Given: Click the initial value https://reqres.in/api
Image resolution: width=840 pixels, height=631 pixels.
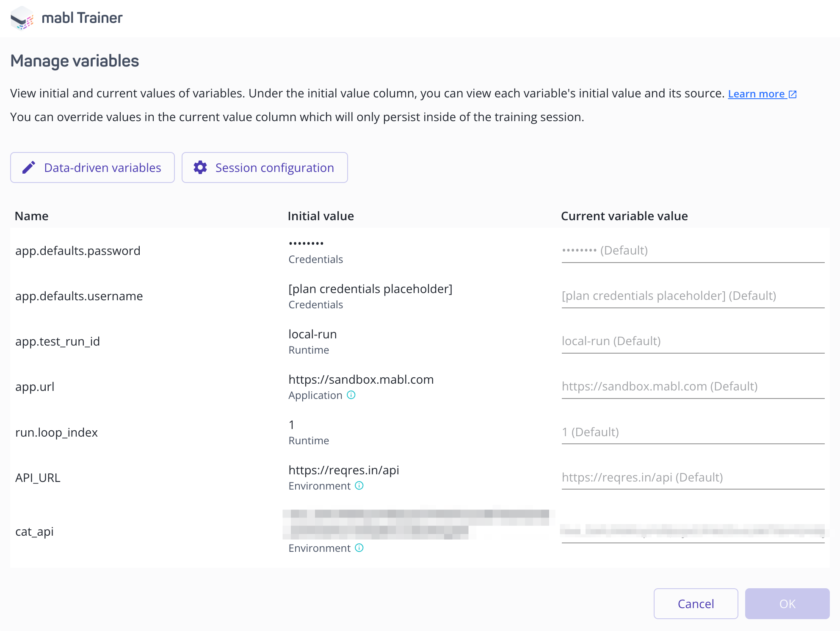Looking at the screenshot, I should 344,470.
